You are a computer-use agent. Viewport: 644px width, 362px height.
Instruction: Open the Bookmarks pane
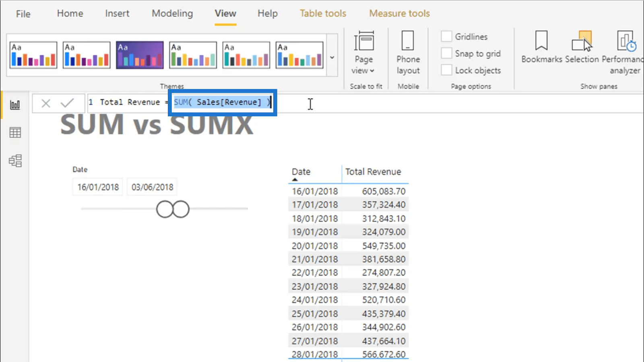[x=541, y=47]
